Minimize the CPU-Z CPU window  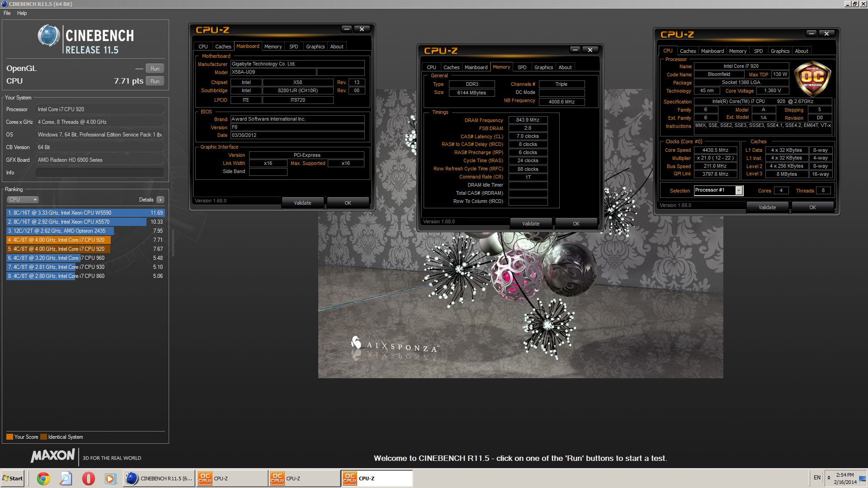point(811,33)
